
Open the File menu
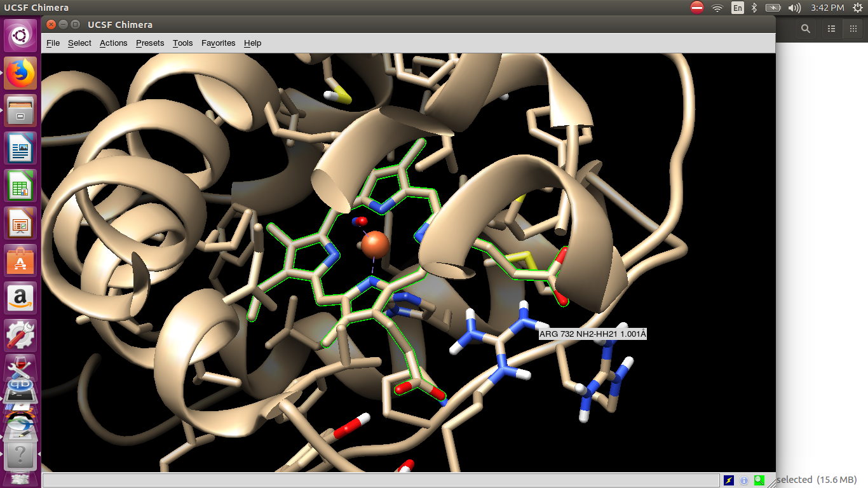click(53, 43)
